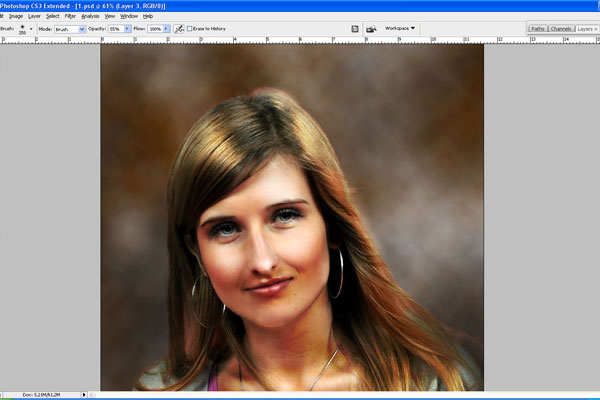Open the Select menu
The width and height of the screenshot is (600, 400).
pyautogui.click(x=54, y=16)
